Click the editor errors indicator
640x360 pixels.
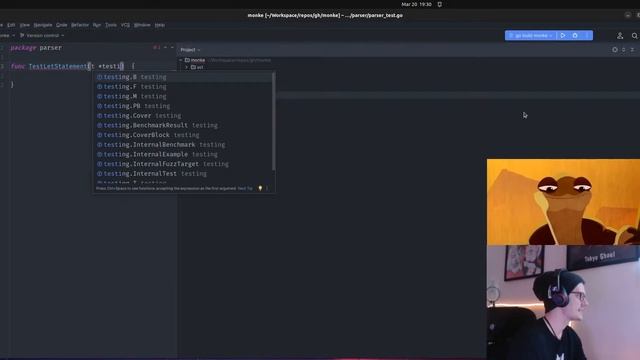157,48
